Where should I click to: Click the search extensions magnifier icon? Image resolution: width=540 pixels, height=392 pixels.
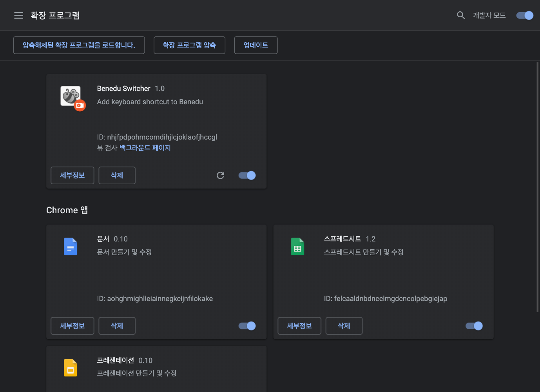[x=461, y=15]
